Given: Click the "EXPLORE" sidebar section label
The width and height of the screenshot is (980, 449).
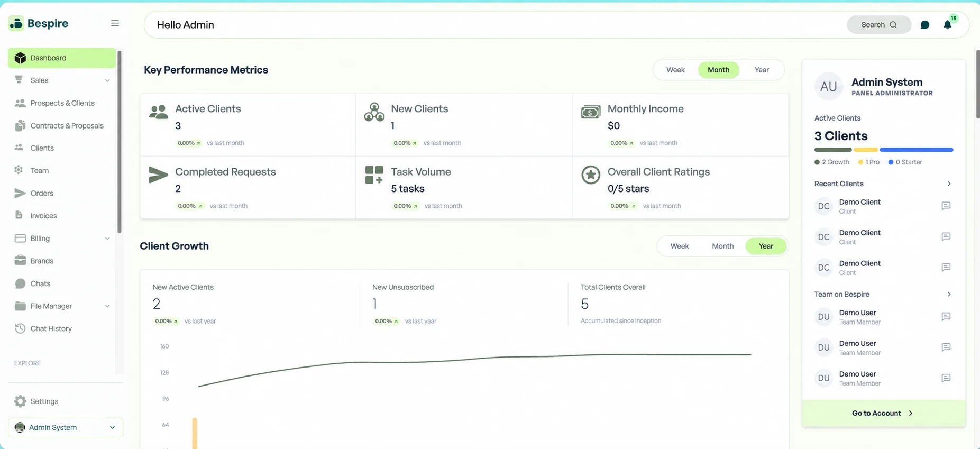Looking at the screenshot, I should pos(28,363).
